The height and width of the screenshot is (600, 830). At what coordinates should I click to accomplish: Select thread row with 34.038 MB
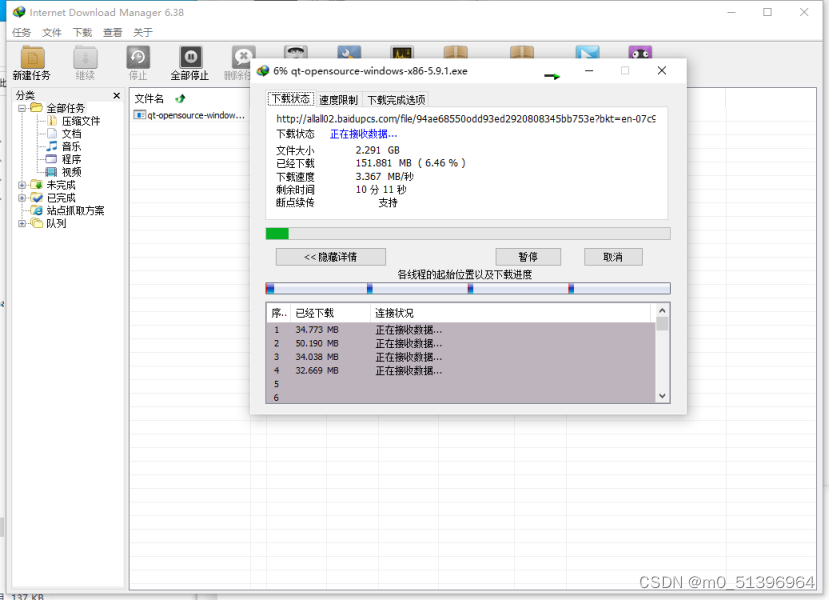(461, 357)
